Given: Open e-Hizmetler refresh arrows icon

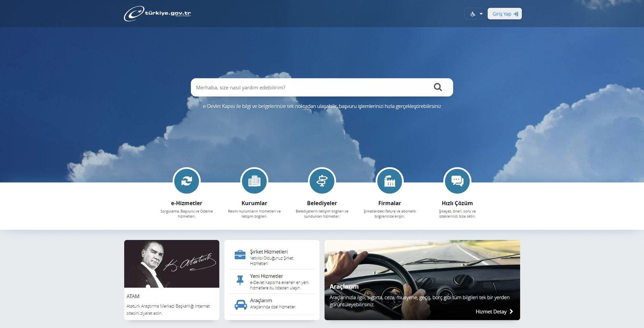Looking at the screenshot, I should (x=186, y=181).
